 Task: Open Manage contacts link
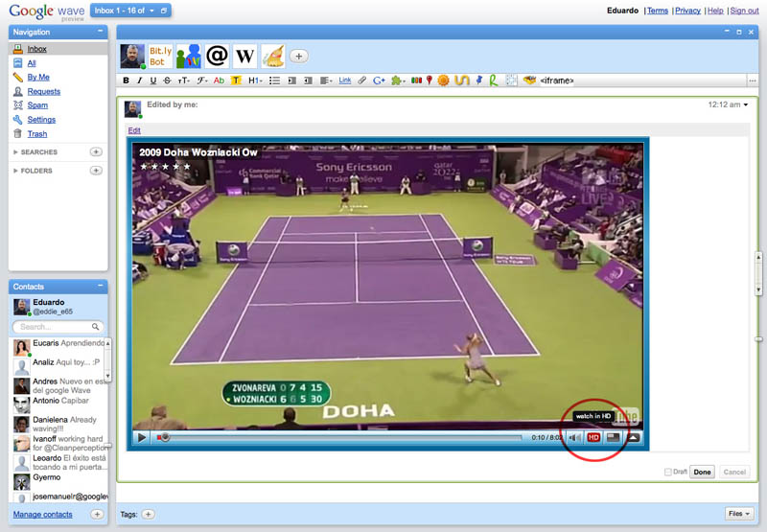click(x=42, y=515)
